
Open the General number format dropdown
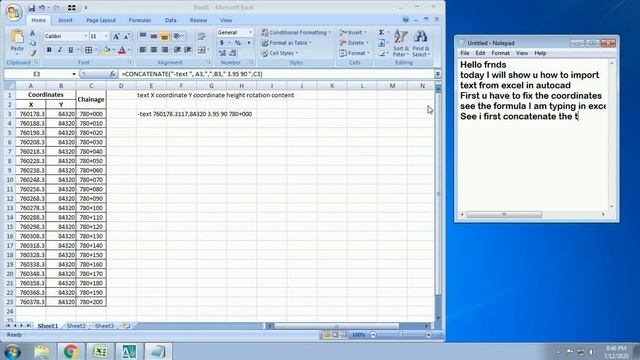click(x=250, y=32)
